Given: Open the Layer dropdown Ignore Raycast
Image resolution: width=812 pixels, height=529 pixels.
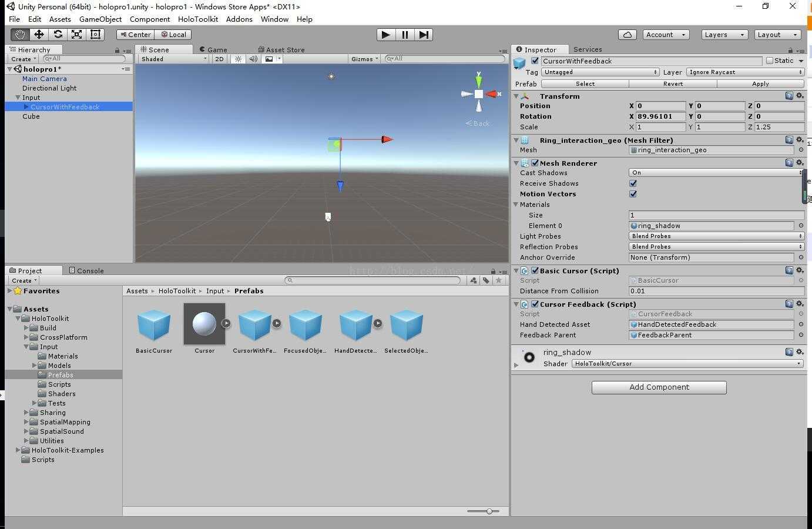Looking at the screenshot, I should pos(745,72).
